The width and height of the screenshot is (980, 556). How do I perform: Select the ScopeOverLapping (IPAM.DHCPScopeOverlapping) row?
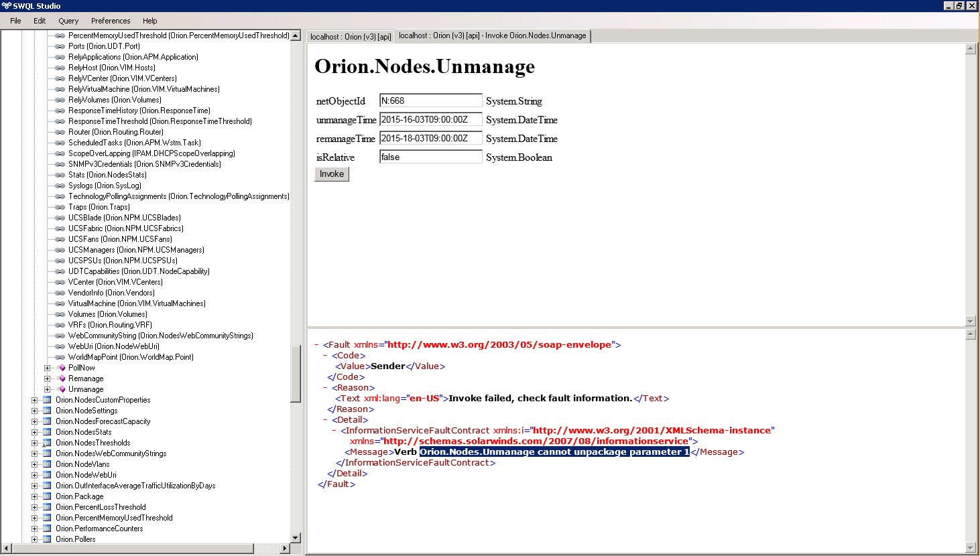coord(151,153)
